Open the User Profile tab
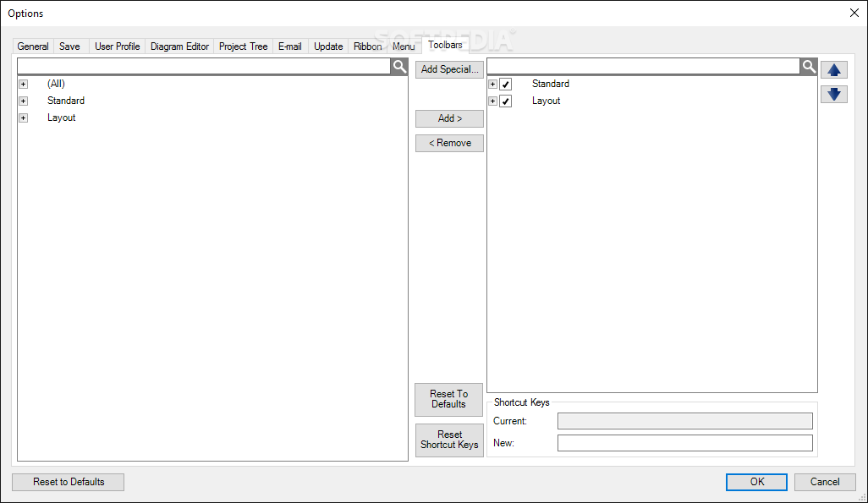The width and height of the screenshot is (868, 503). pos(118,46)
